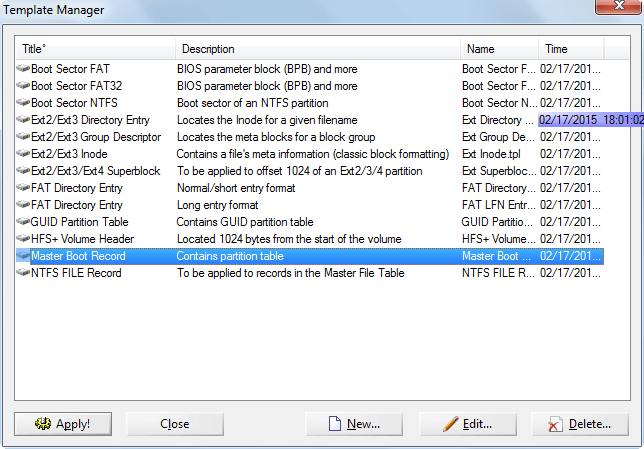644x449 pixels.
Task: Click the disk icon beside Boot Sector FAT
Action: [x=23, y=69]
